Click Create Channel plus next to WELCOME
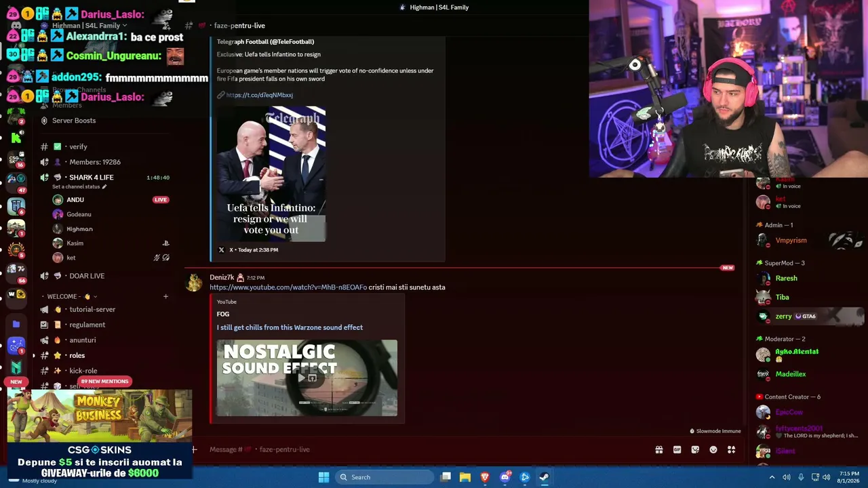Screen dimensions: 868x488 pos(165,296)
